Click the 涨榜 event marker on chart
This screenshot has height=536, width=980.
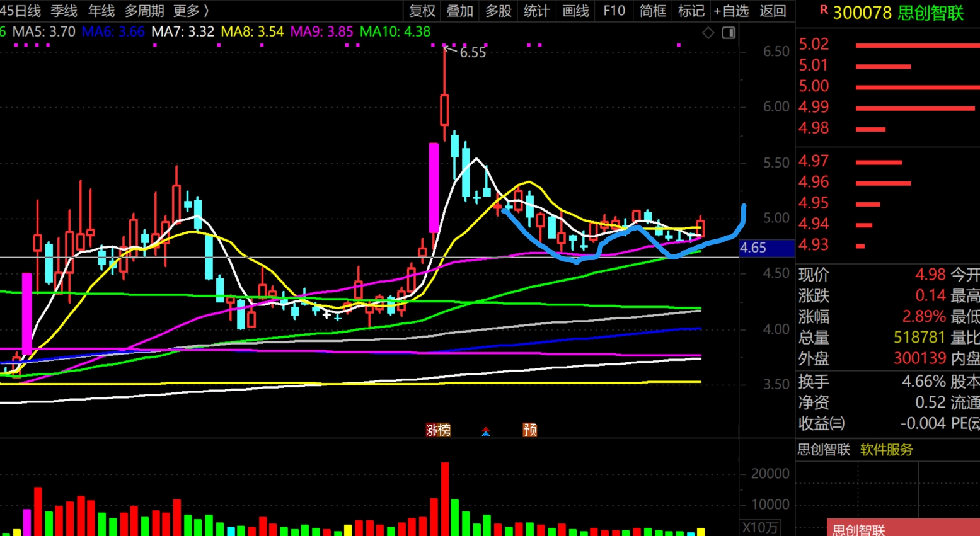point(438,430)
